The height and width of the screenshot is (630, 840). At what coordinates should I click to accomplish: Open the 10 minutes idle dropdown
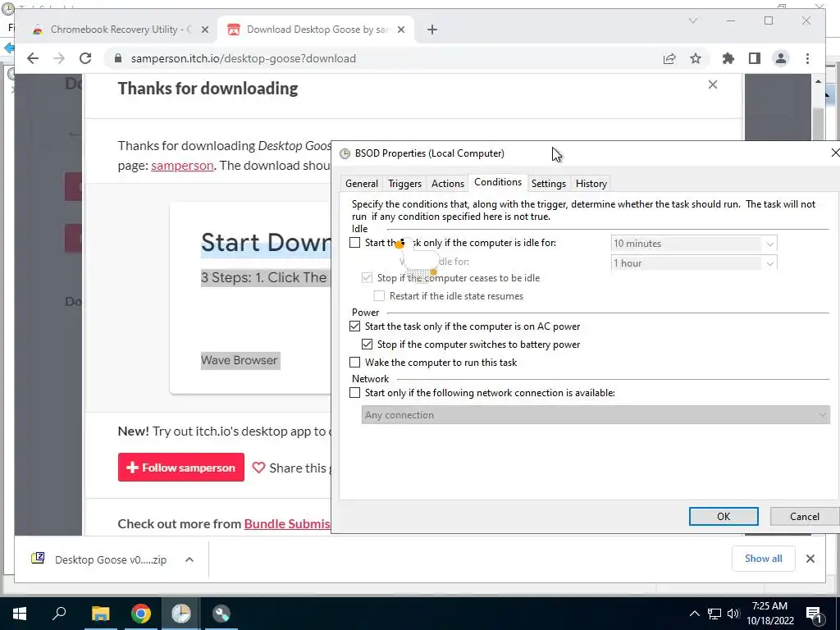point(694,243)
